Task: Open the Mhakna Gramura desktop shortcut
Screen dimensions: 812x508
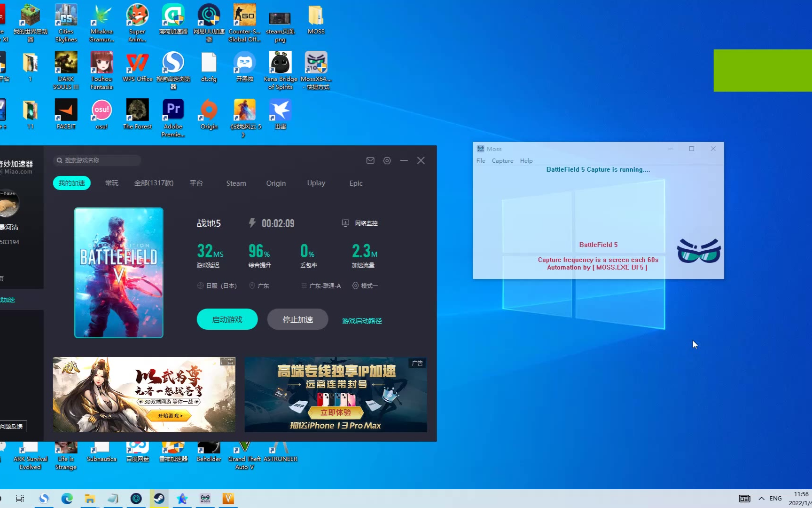Action: click(x=101, y=23)
